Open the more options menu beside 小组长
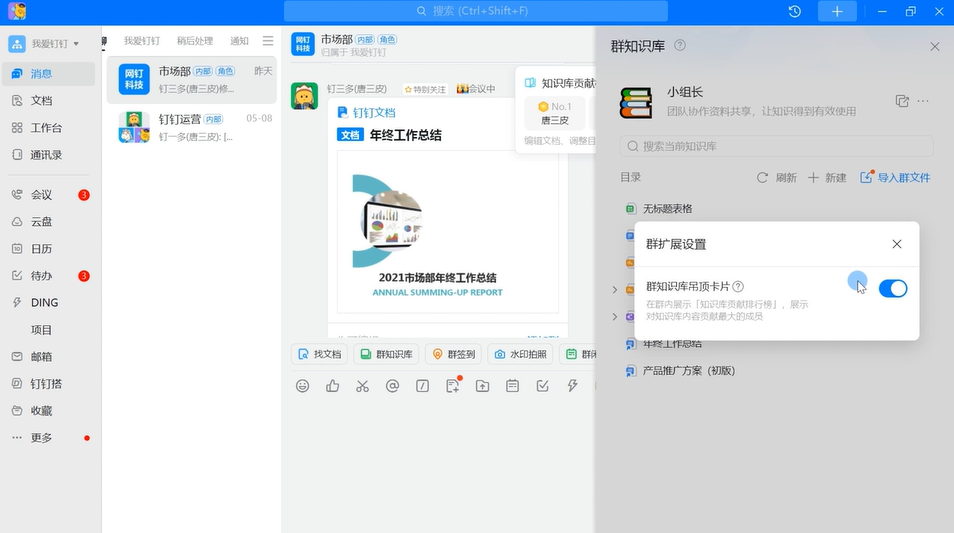954x533 pixels. (923, 101)
